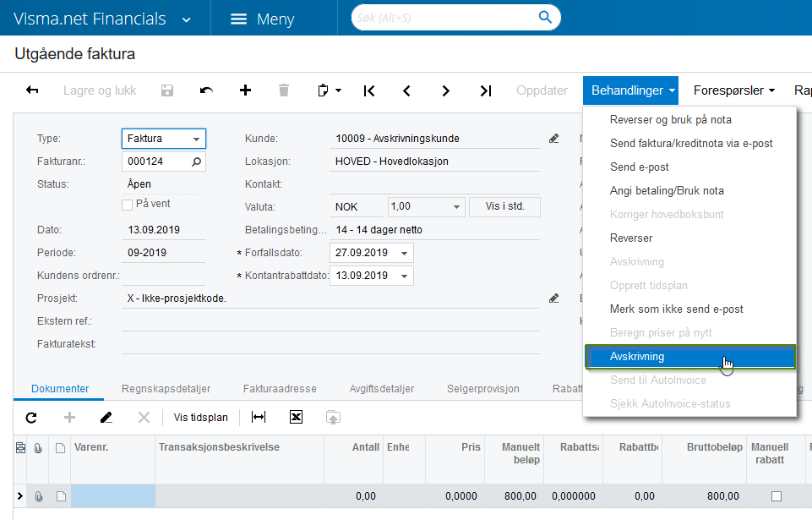Image resolution: width=812 pixels, height=520 pixels.
Task: Click the Vis i std. button
Action: point(505,207)
